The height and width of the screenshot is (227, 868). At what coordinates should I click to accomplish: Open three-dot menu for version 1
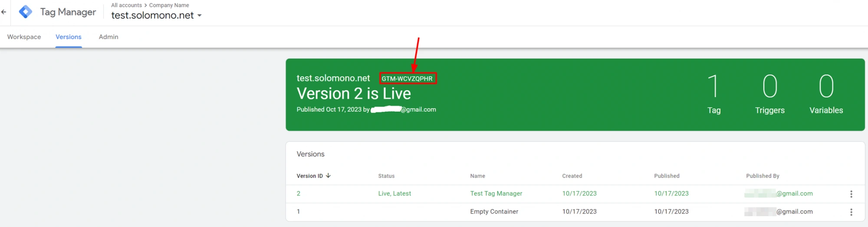[851, 212]
